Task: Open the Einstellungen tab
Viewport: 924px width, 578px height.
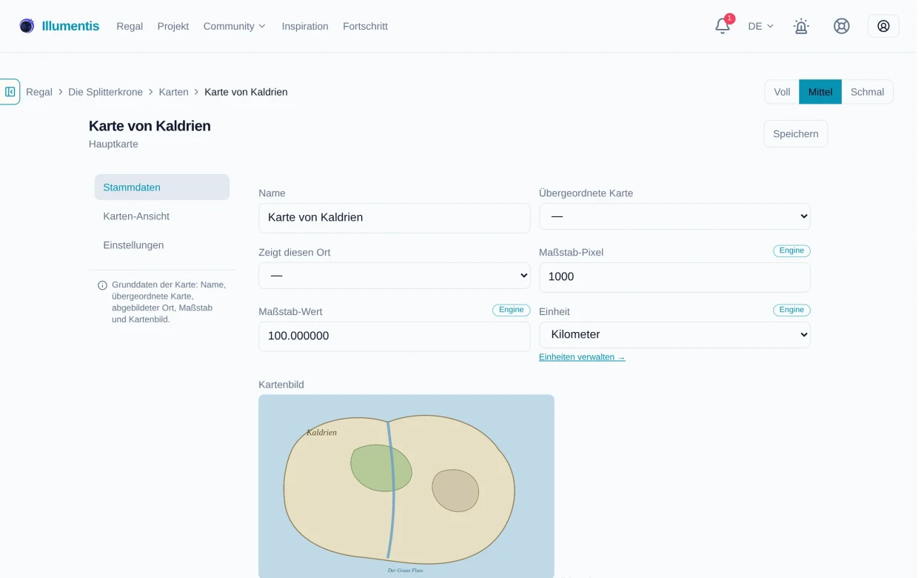Action: [x=162, y=245]
